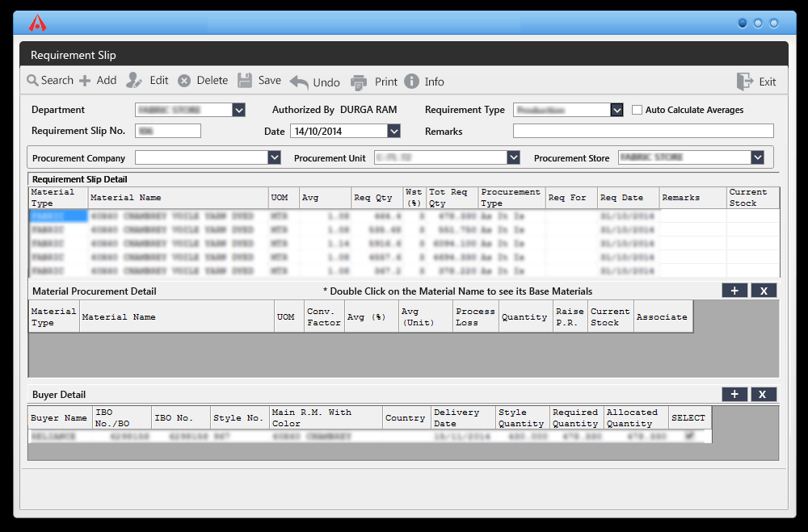Viewport: 808px width, 532px height.
Task: Open the Procurement Store dropdown
Action: [x=758, y=157]
